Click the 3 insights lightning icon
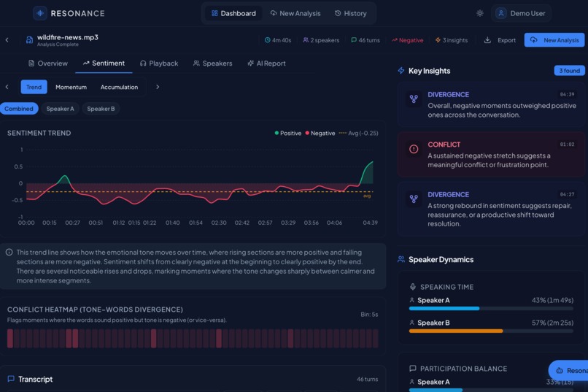This screenshot has height=392, width=588. (x=438, y=40)
